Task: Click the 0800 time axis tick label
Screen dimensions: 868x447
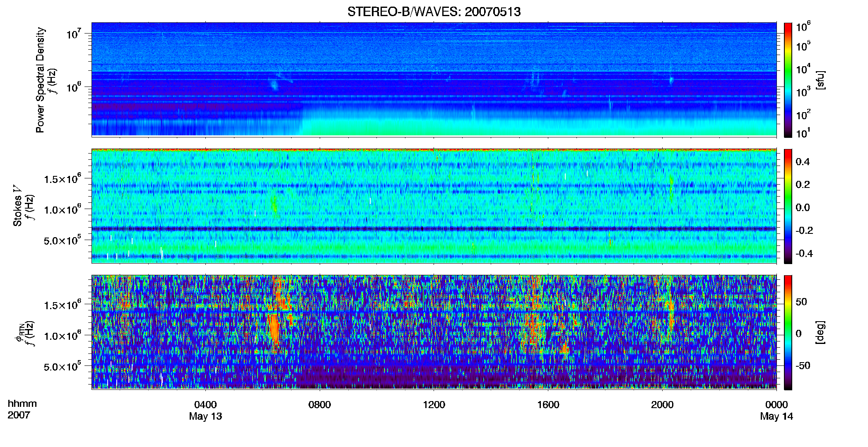Action: pos(320,404)
